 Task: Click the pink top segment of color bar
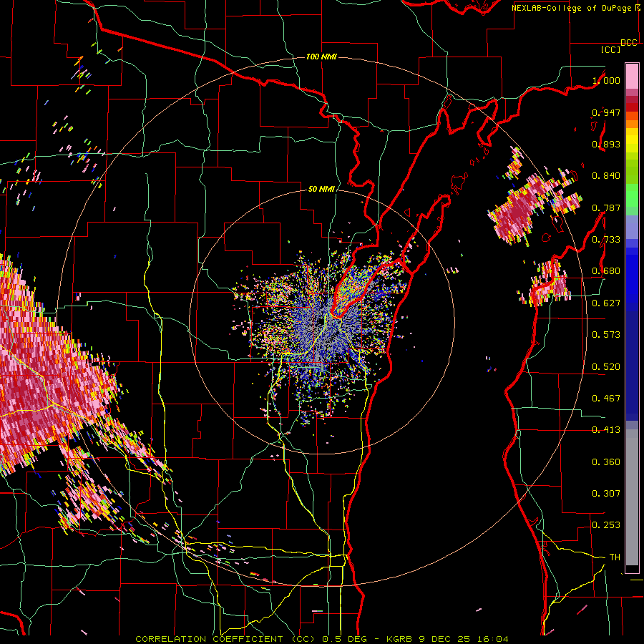[632, 76]
